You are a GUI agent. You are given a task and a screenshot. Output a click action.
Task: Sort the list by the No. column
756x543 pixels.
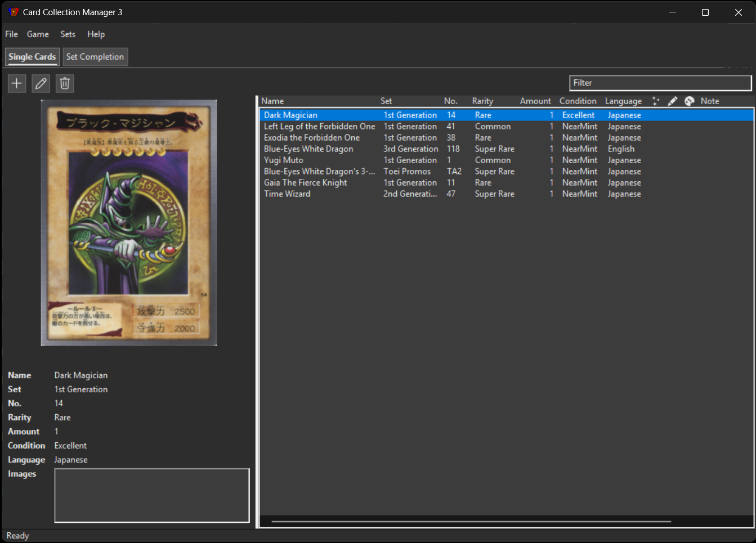(450, 101)
